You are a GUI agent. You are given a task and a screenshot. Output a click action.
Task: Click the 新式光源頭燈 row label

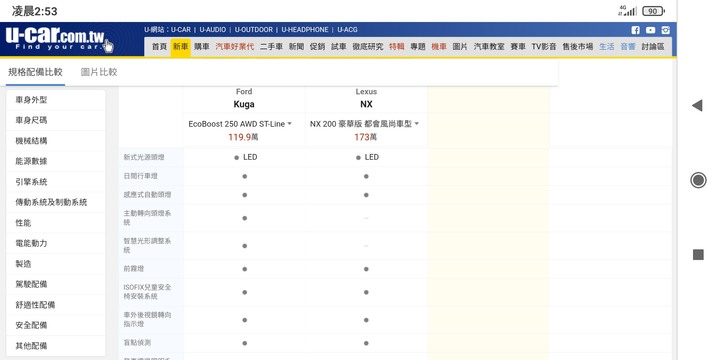click(x=144, y=157)
